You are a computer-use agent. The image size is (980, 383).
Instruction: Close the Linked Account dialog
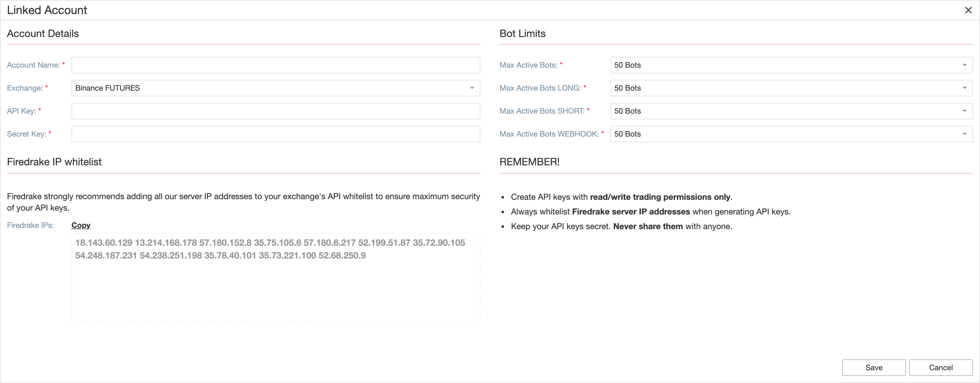point(968,10)
